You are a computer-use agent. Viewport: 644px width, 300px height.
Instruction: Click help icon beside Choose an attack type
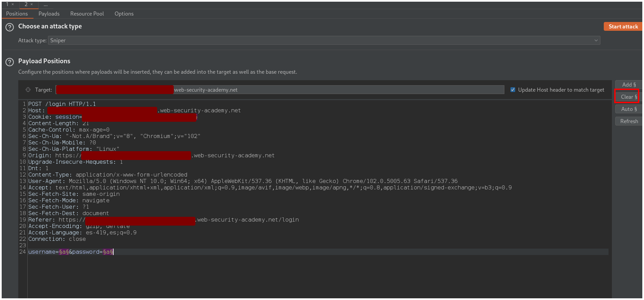tap(10, 27)
